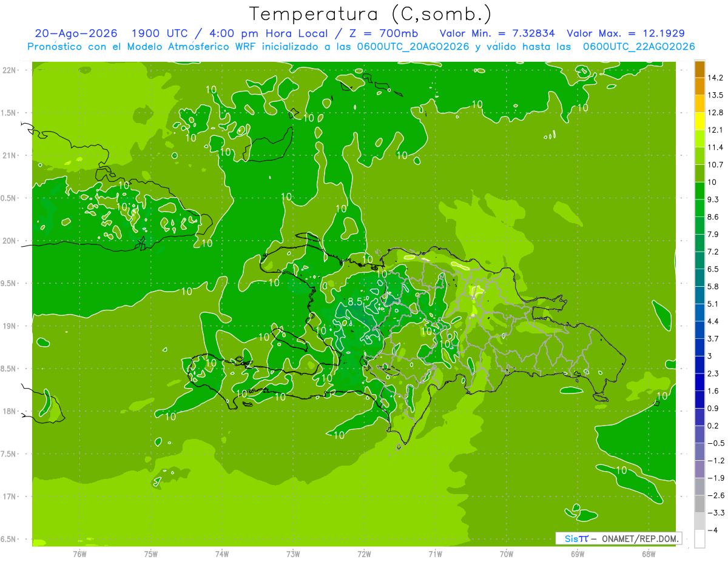Click the legend value '5.1'
Image resolution: width=728 pixels, height=562 pixels.
pyautogui.click(x=713, y=304)
